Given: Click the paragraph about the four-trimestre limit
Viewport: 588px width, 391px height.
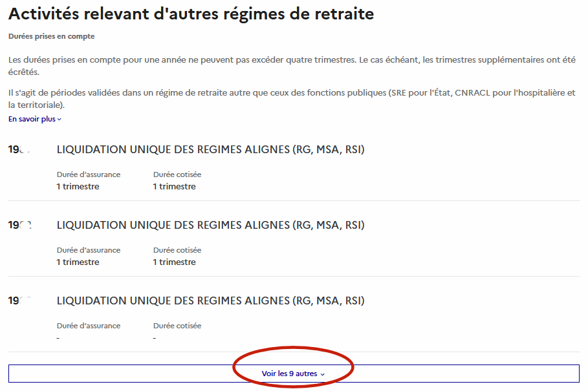Looking at the screenshot, I should click(291, 66).
